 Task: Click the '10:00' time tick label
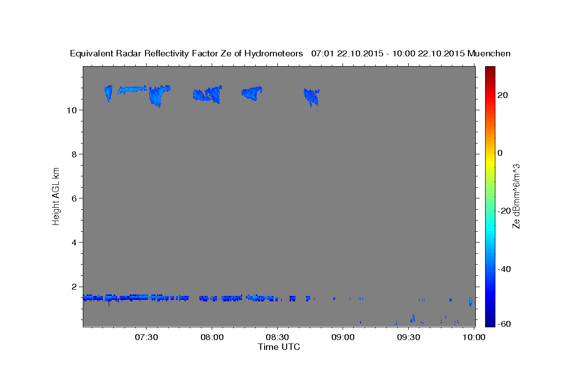point(474,337)
